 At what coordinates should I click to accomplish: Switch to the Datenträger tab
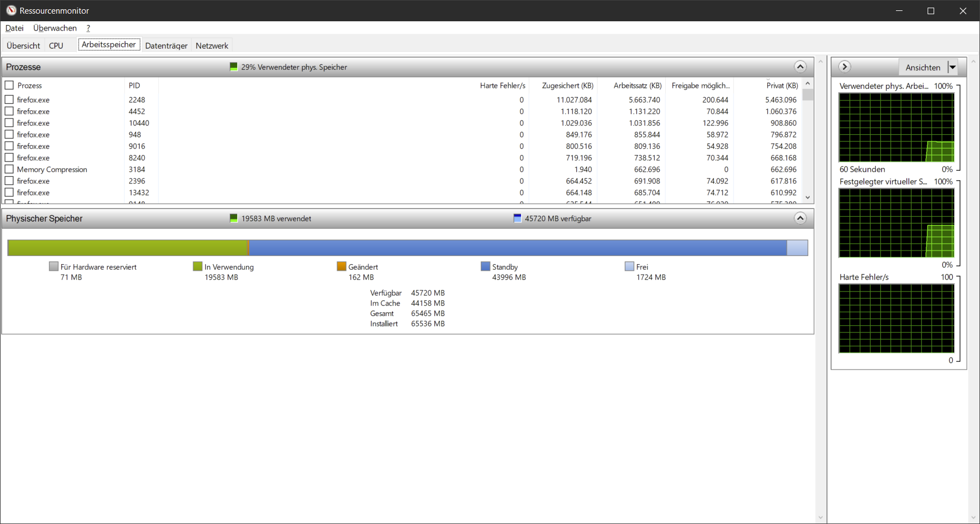point(166,45)
